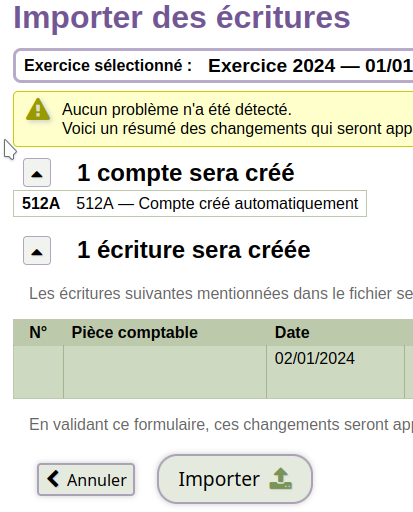Collapse the '1 compte sera créé' section
The height and width of the screenshot is (512, 413).
[37, 173]
